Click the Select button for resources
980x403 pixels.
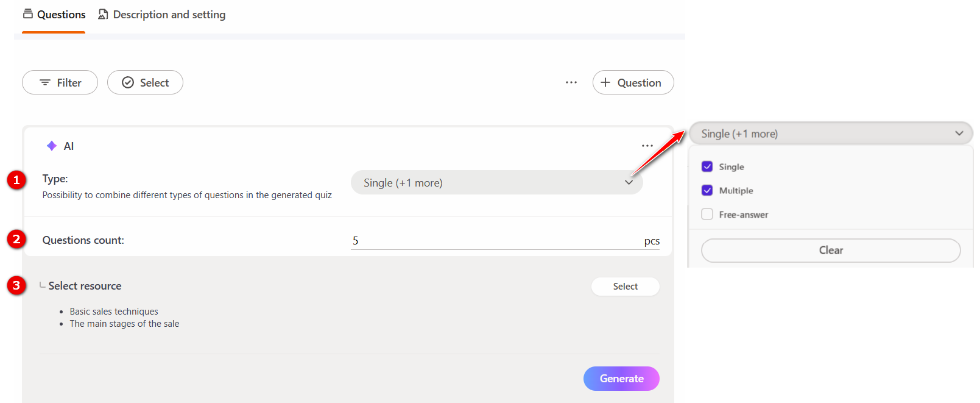click(x=625, y=287)
